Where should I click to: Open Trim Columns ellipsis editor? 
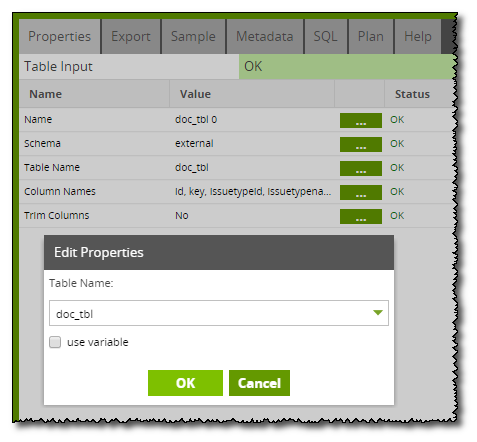point(361,216)
